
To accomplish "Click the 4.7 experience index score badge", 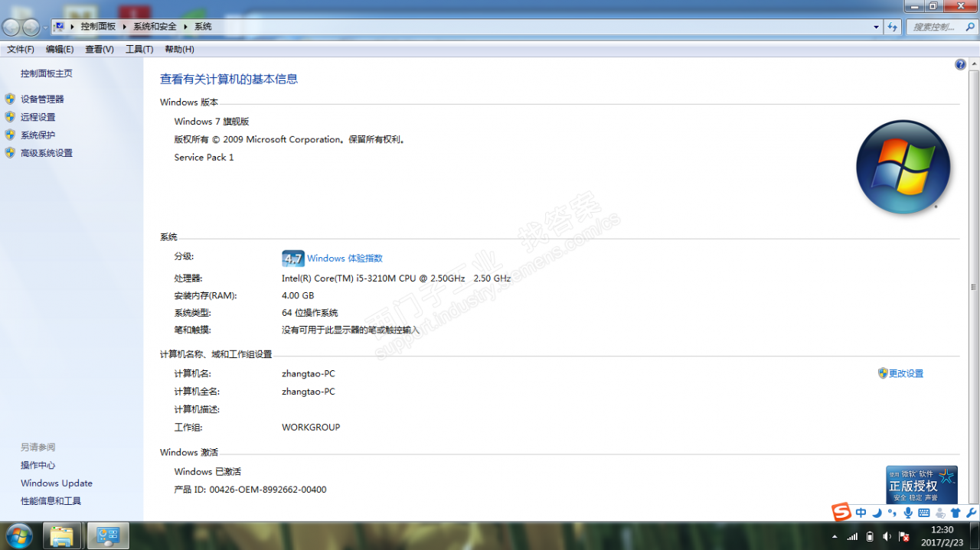I will 292,259.
